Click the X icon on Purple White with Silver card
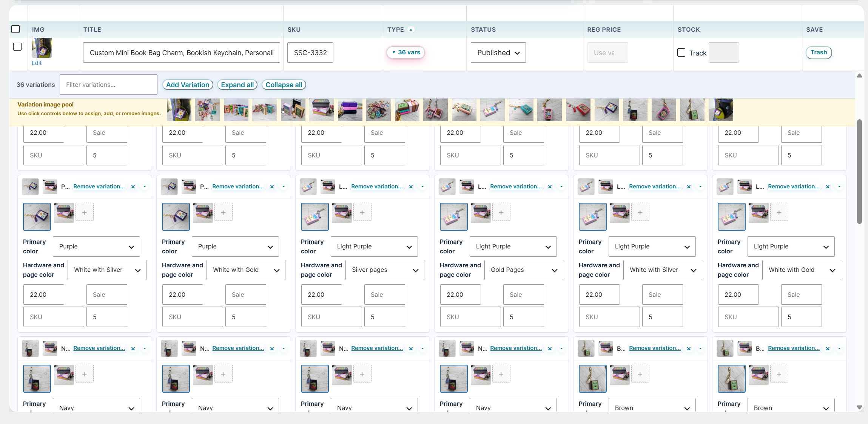Screen dimensions: 868x424 click(133, 187)
